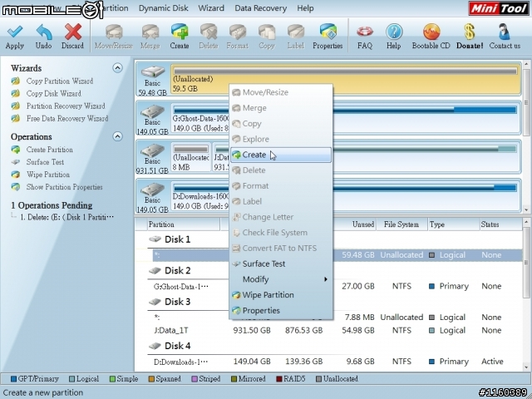
Task: Click the Move/Resize toolbar icon
Action: pyautogui.click(x=114, y=32)
